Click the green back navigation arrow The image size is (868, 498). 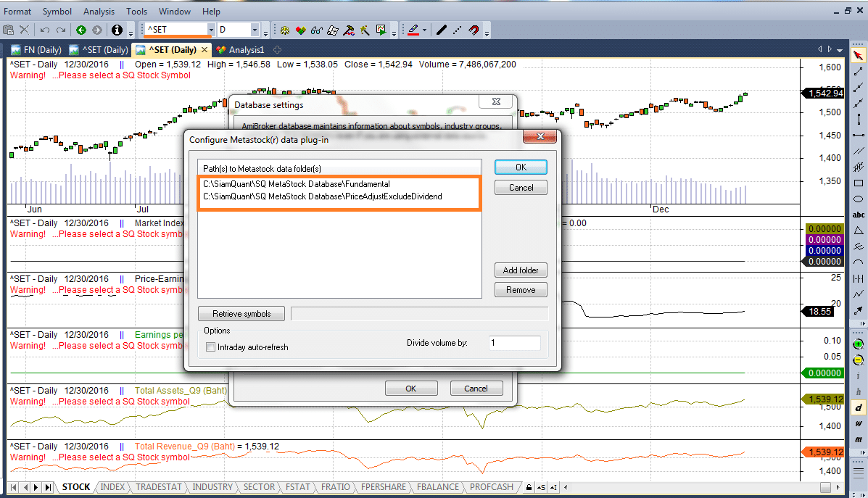81,30
